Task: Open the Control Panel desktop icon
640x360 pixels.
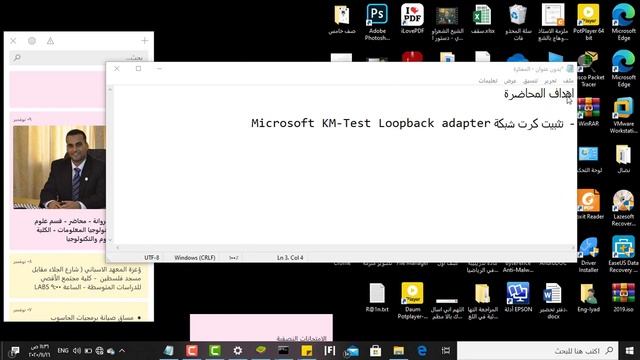Action: (x=590, y=158)
